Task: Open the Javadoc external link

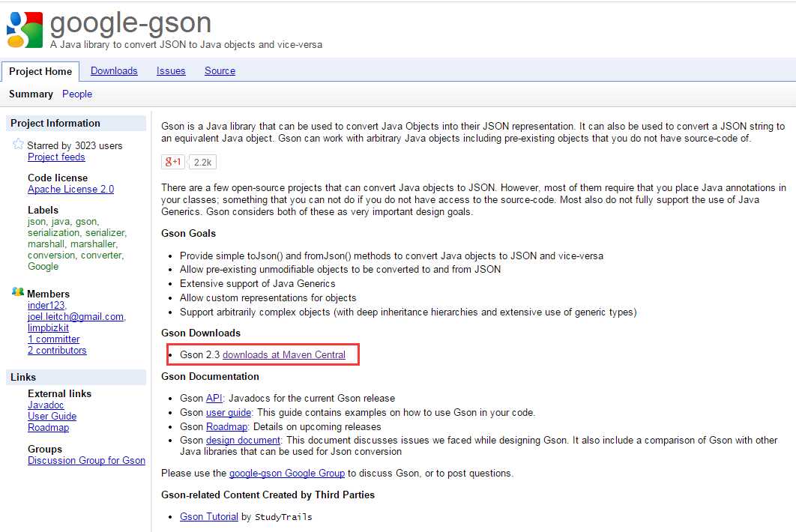Action: point(46,405)
